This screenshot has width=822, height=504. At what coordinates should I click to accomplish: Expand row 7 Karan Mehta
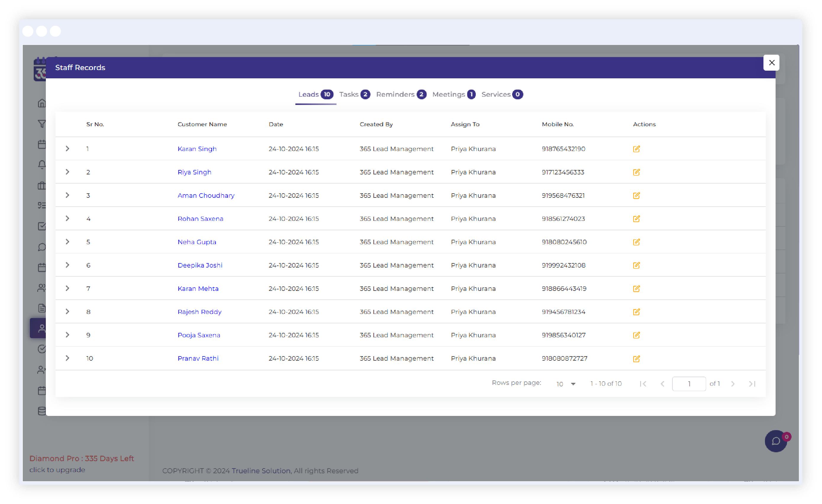[67, 288]
